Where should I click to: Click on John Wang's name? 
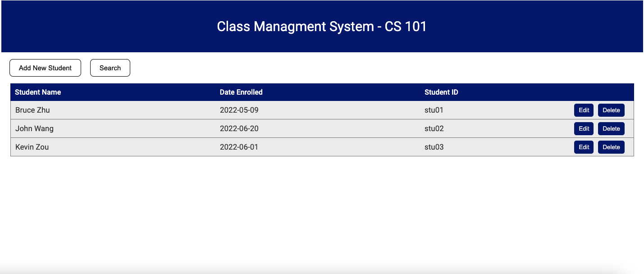[x=34, y=128]
